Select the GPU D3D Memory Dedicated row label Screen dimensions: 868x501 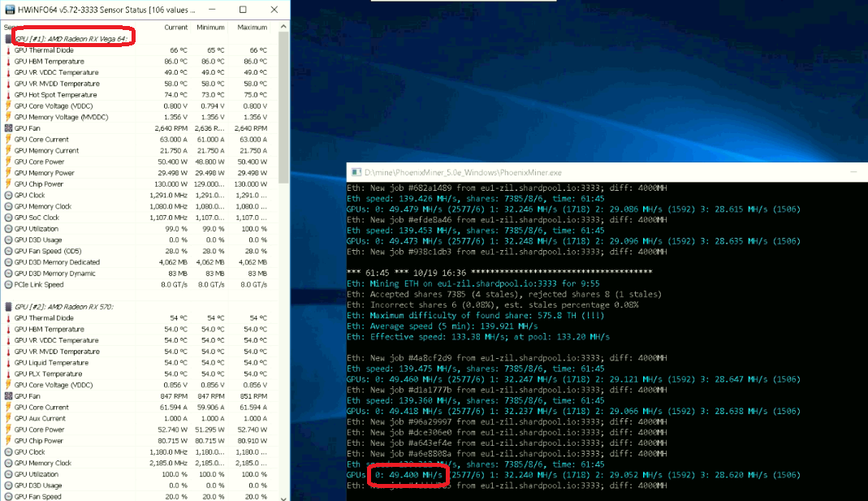(x=57, y=261)
